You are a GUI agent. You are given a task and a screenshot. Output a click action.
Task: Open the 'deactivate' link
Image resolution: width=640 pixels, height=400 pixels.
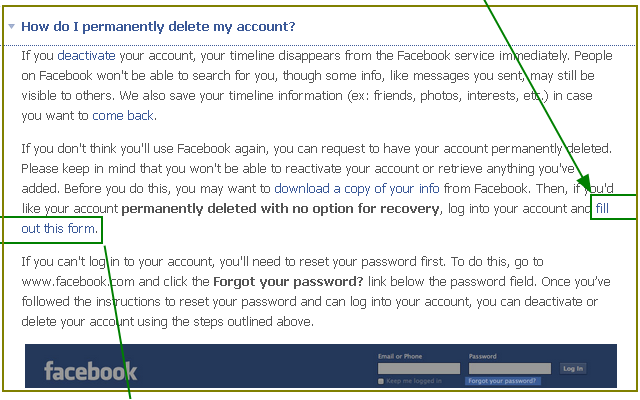(x=86, y=56)
